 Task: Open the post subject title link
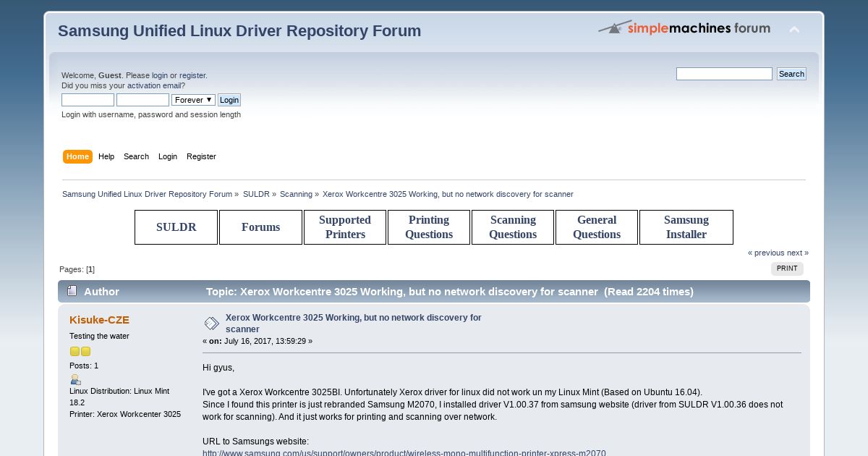[x=353, y=324]
